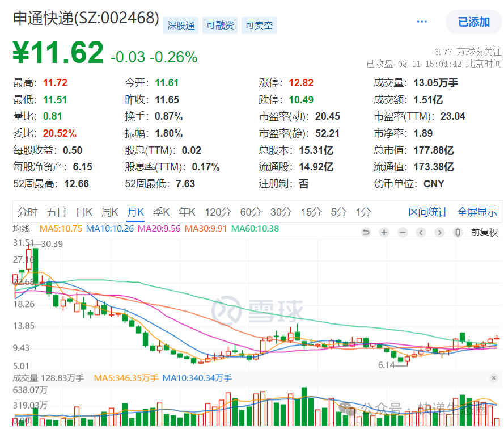Click the round icon beside the volume legend
Viewport: 504px width, 429px height.
click(x=493, y=378)
